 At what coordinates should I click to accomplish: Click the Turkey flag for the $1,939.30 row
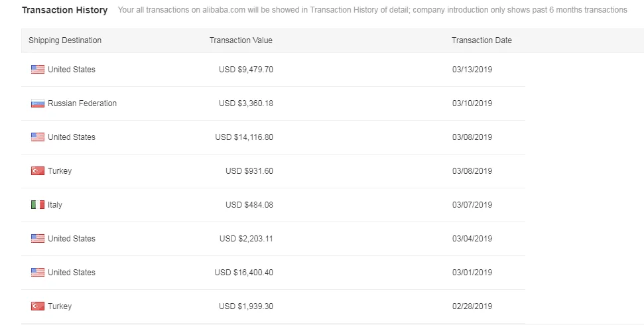point(38,306)
